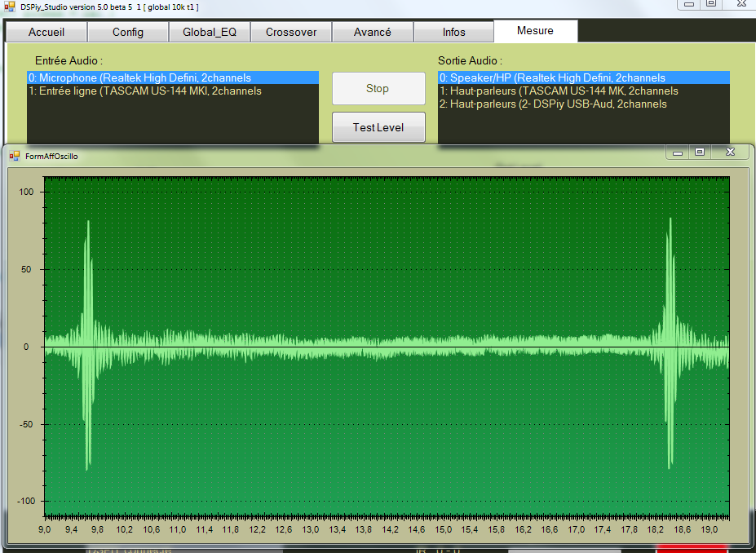Switch to the Config tab

128,33
